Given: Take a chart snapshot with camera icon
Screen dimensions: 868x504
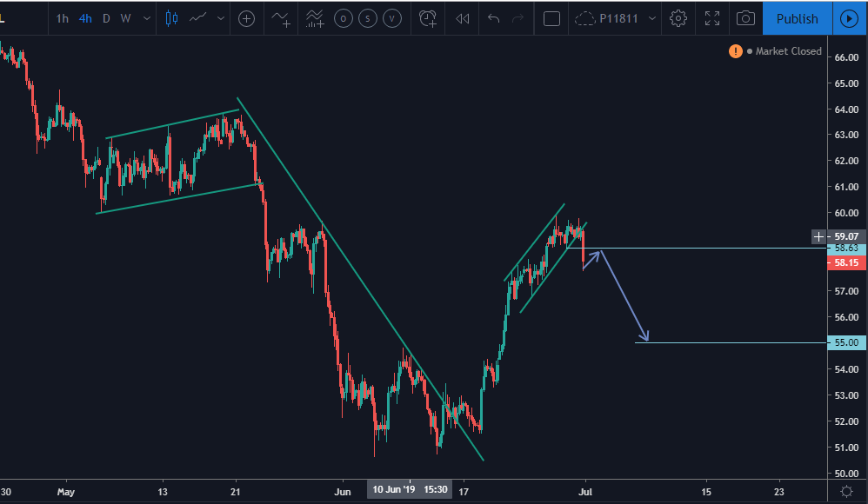Looking at the screenshot, I should 745,19.
